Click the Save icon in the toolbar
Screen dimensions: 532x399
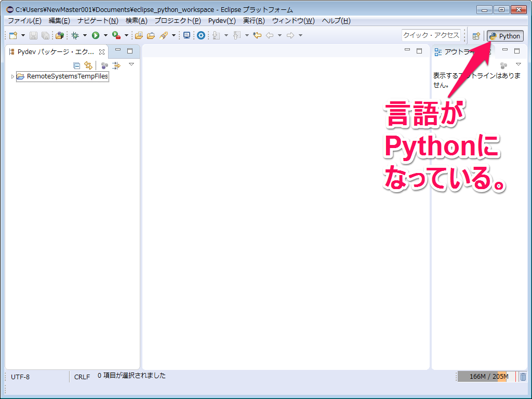32,35
